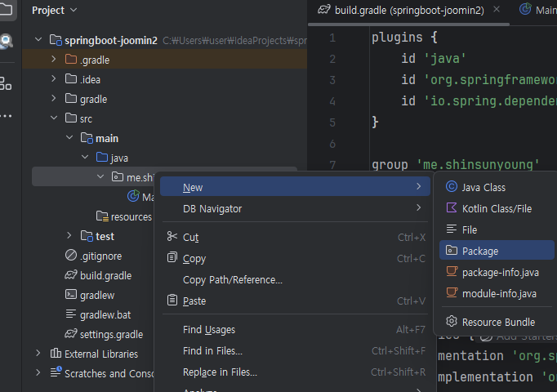Click the Paste clipboard icon

coord(172,300)
